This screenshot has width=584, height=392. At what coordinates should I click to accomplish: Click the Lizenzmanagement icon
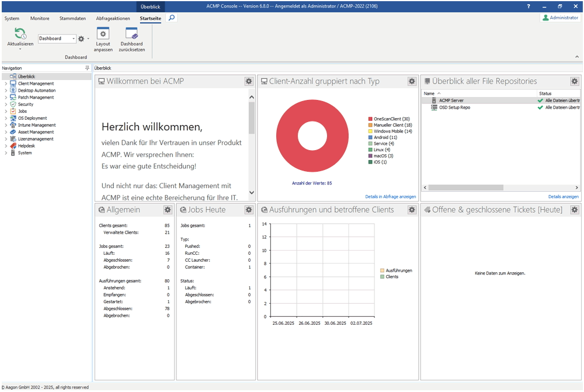click(x=13, y=138)
